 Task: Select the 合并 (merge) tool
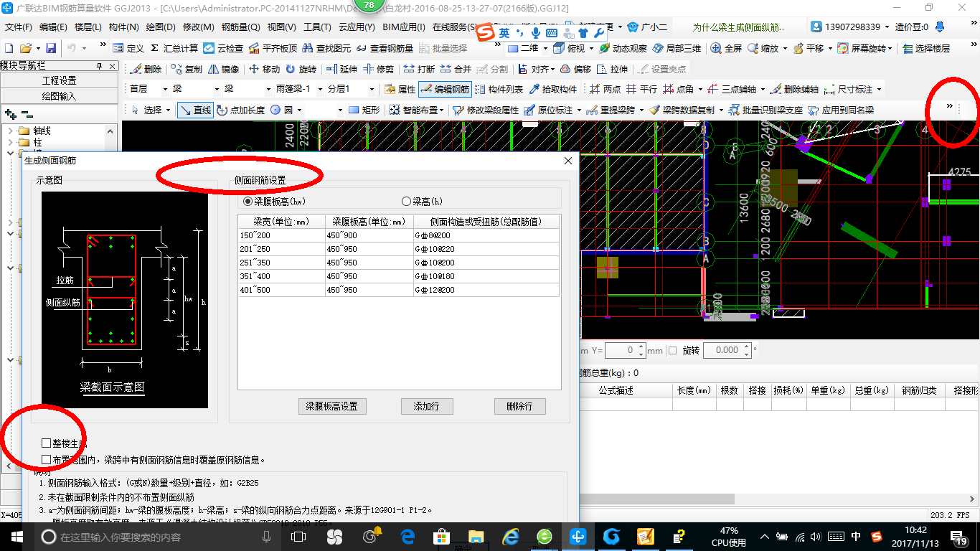[456, 70]
